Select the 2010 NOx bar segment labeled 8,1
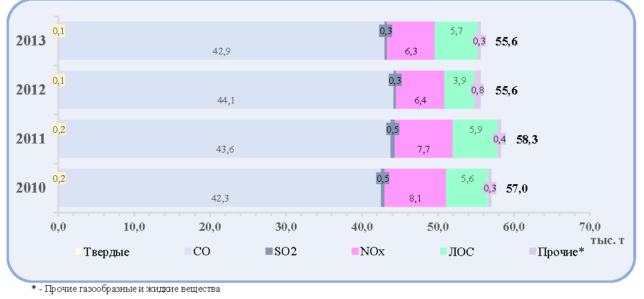This screenshot has height=299, width=644. click(415, 188)
